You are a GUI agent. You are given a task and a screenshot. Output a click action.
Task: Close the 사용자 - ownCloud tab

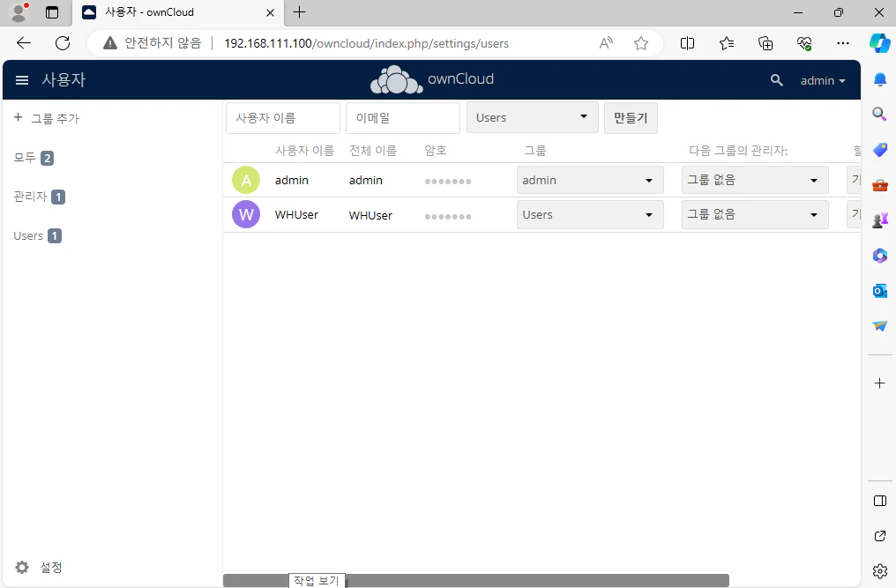pyautogui.click(x=270, y=12)
